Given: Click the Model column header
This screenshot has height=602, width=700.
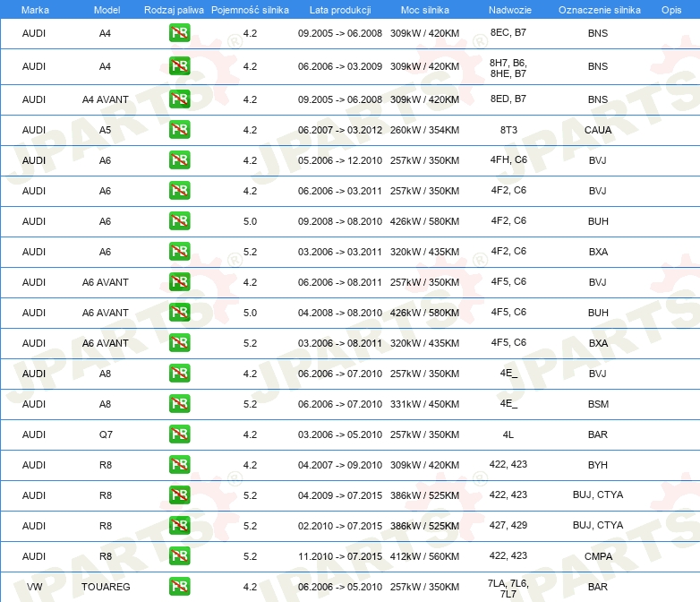Looking at the screenshot, I should tap(107, 10).
